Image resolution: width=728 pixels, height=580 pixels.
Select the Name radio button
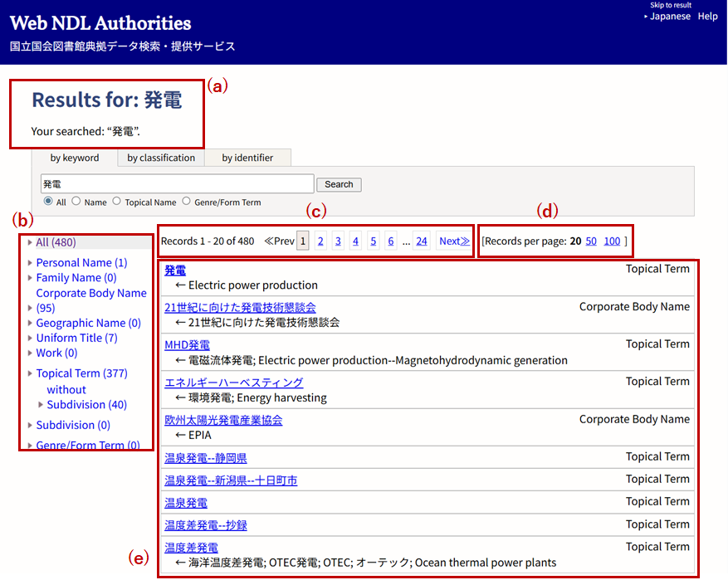(x=76, y=201)
